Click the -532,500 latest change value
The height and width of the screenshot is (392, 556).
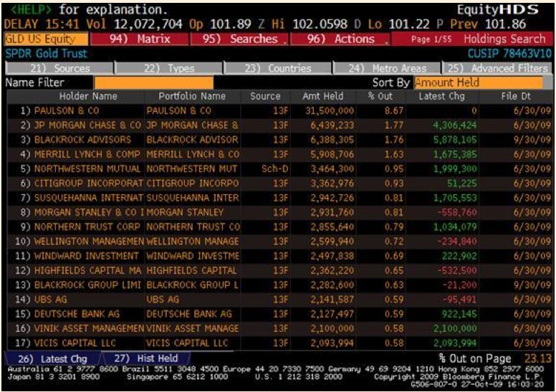point(457,270)
